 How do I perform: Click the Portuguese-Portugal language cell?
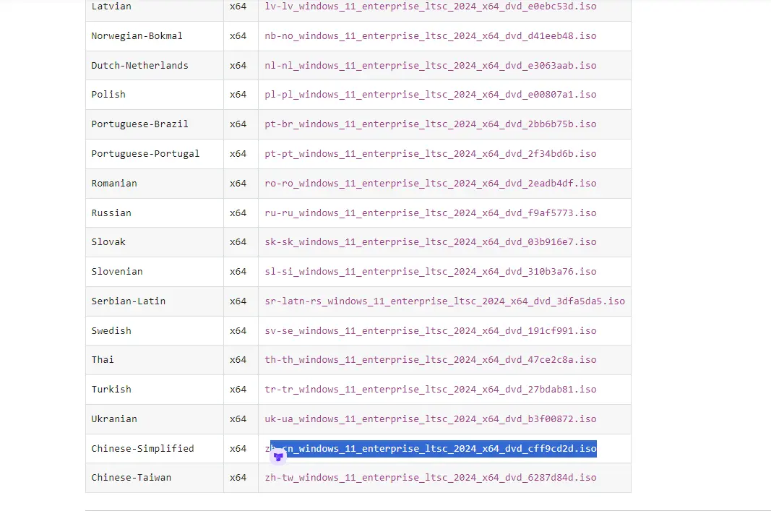[155, 153]
